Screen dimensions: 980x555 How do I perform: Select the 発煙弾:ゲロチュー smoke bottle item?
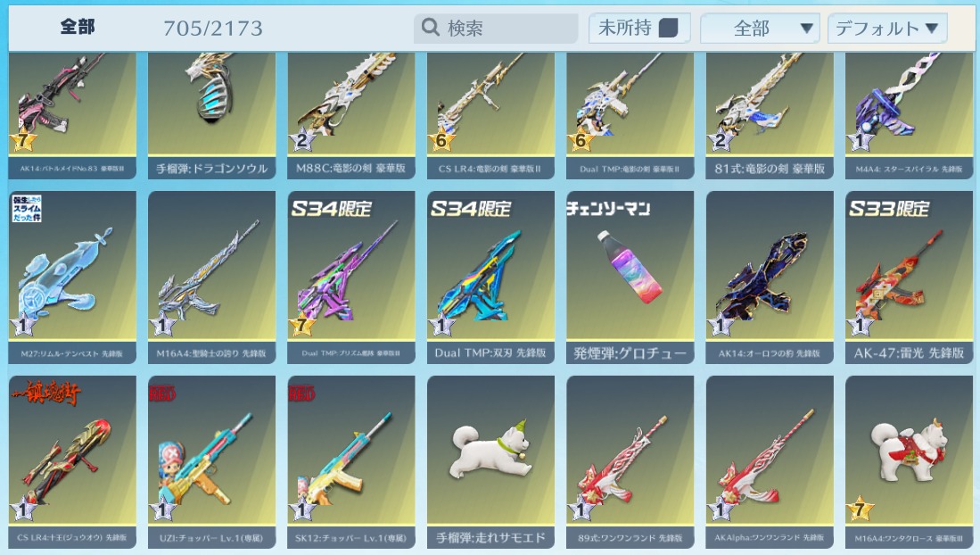tap(630, 277)
